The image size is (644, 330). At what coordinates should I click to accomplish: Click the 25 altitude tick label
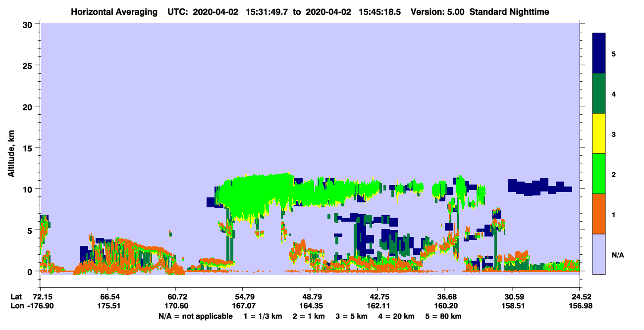point(29,65)
